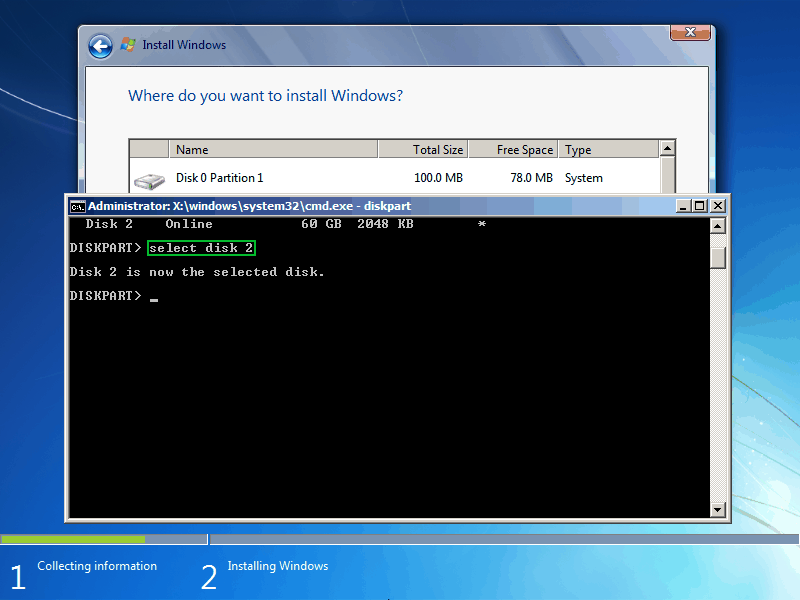Viewport: 800px width, 600px height.
Task: Go back with the blue arrow button
Action: click(x=101, y=46)
